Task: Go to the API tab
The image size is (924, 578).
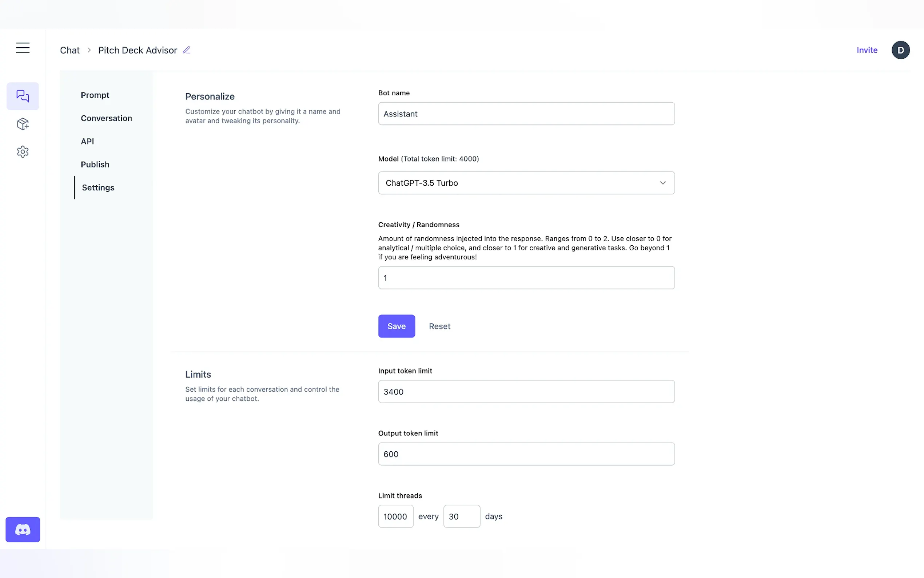Action: [87, 142]
